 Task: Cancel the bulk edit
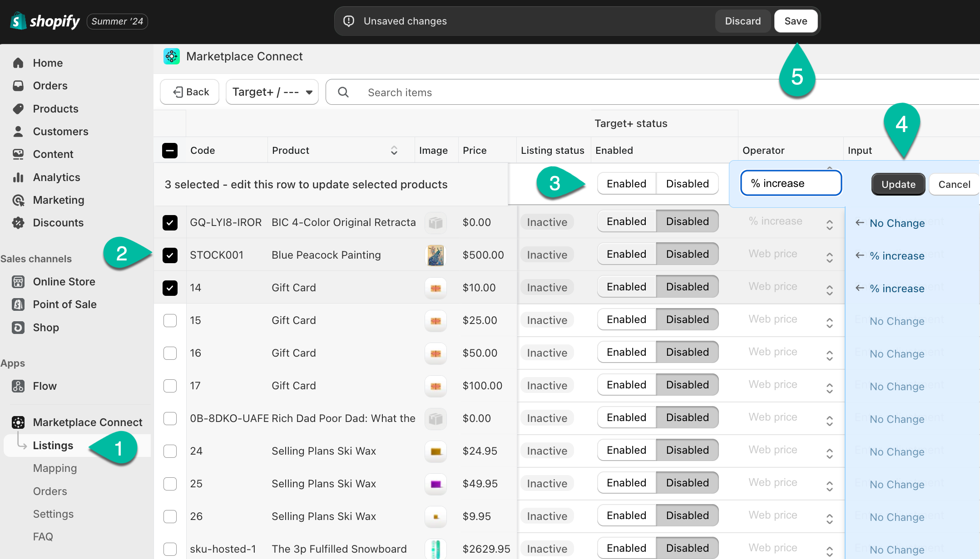point(954,184)
